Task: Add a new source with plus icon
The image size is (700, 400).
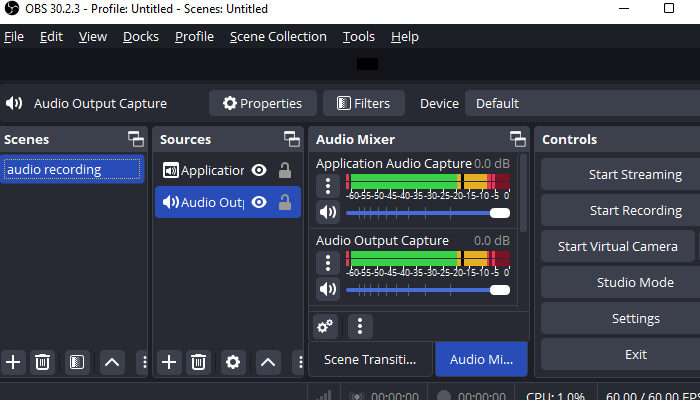Action: click(x=169, y=362)
